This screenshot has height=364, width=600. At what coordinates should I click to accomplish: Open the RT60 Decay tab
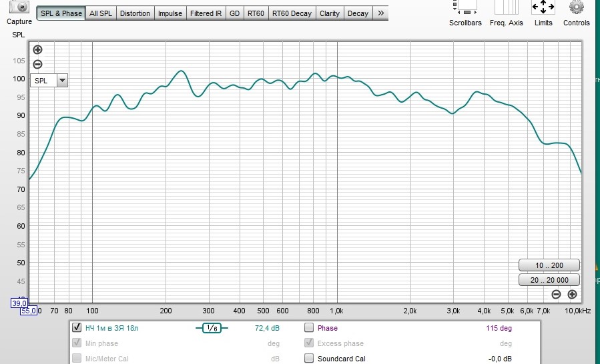292,13
